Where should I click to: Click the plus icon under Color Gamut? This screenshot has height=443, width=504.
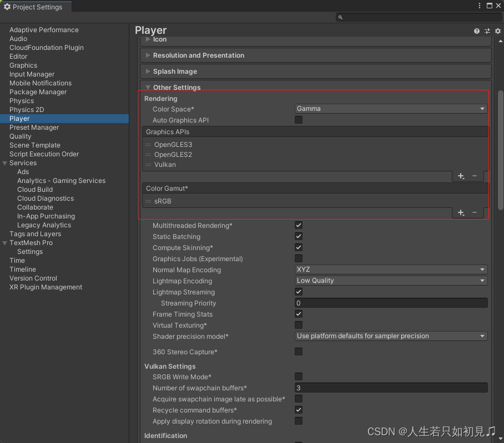460,212
